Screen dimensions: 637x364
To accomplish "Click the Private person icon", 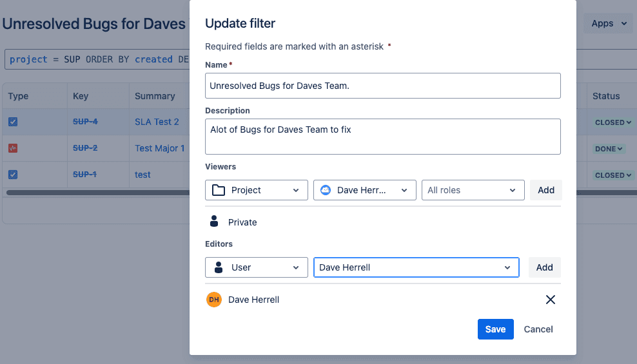I will click(213, 222).
